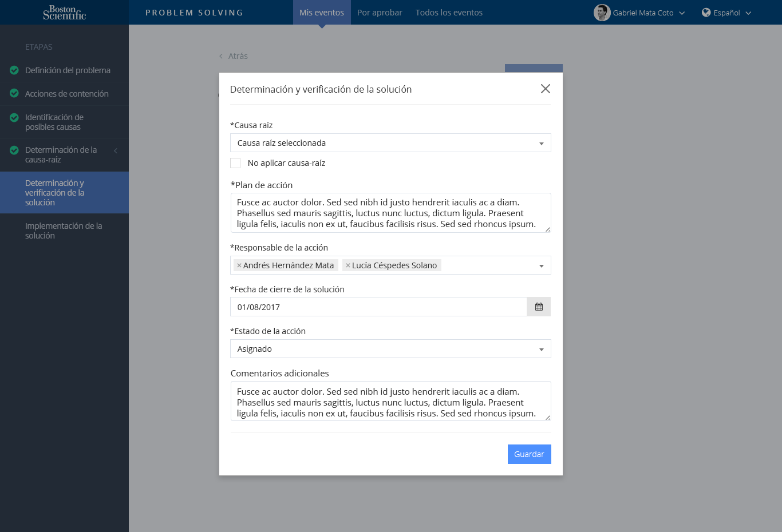Click check icon beside Definición del problema
The height and width of the screenshot is (532, 782).
14,70
